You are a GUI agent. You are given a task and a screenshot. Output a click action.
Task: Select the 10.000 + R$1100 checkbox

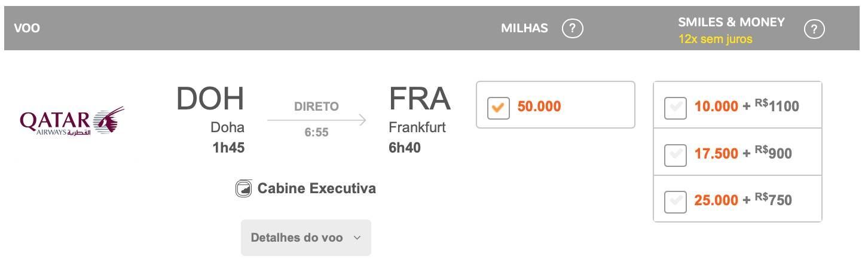pyautogui.click(x=675, y=108)
